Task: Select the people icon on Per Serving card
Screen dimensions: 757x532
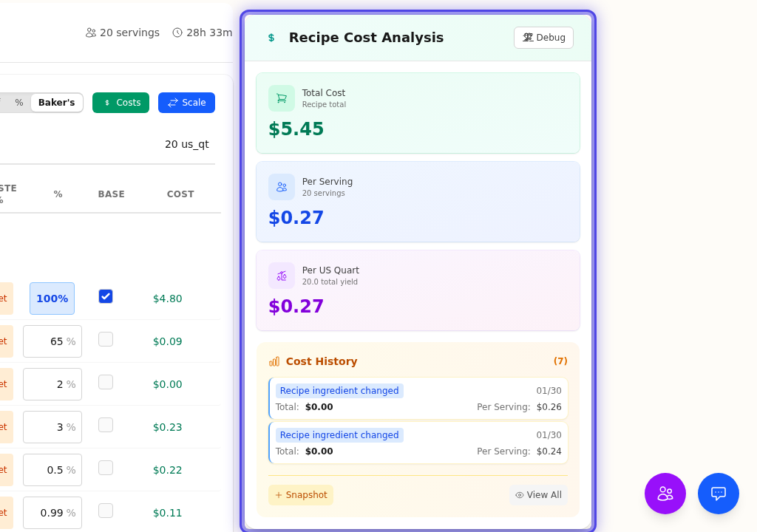Action: (x=282, y=187)
